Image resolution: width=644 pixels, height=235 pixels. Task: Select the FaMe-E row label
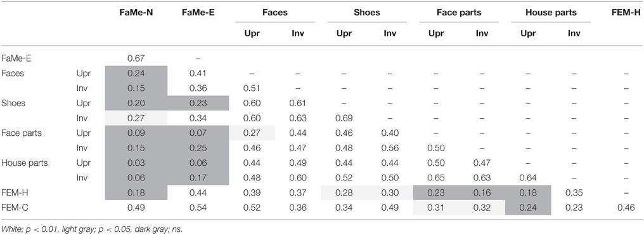tap(15, 58)
